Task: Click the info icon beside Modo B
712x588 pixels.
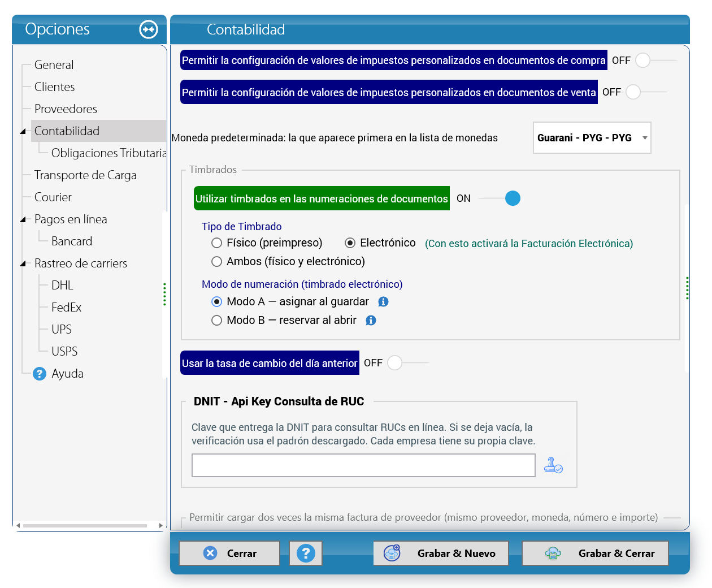Action: pyautogui.click(x=371, y=321)
